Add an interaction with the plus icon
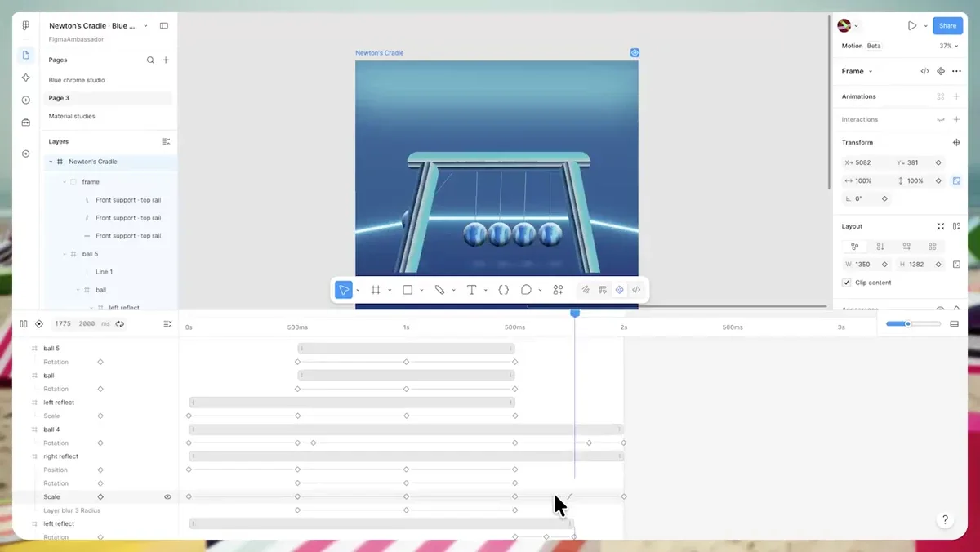The image size is (980, 552). click(x=956, y=119)
